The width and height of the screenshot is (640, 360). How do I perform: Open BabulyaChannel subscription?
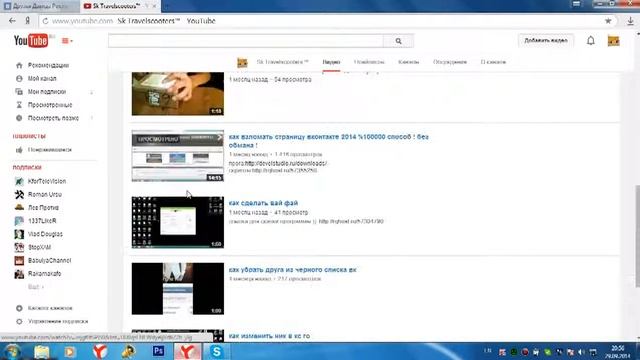point(49,260)
